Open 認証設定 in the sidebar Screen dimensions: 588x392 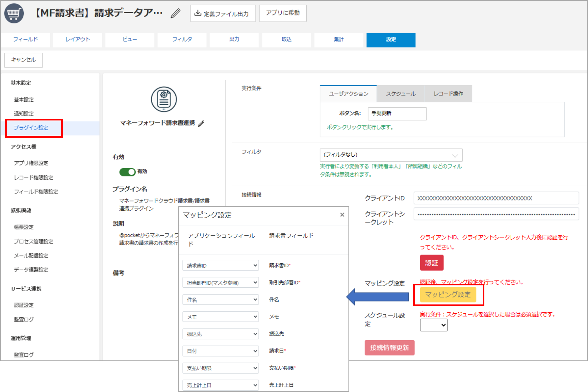(x=24, y=305)
